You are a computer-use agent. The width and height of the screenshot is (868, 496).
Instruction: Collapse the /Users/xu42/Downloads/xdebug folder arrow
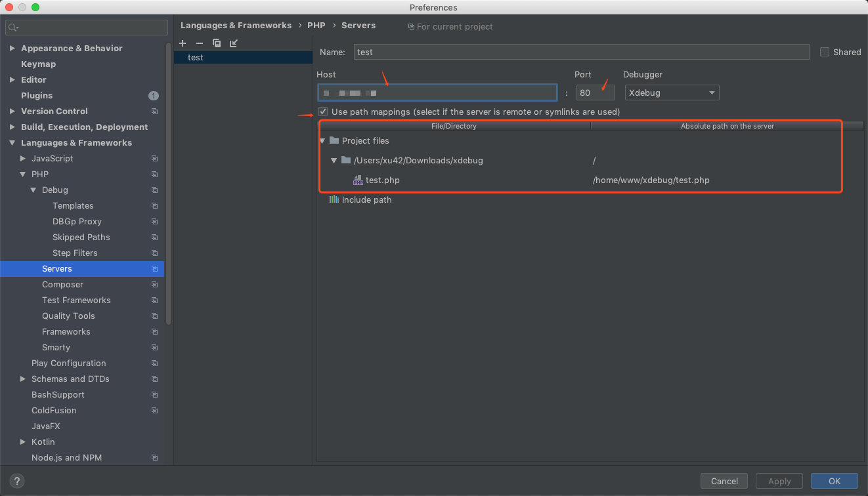pos(334,160)
